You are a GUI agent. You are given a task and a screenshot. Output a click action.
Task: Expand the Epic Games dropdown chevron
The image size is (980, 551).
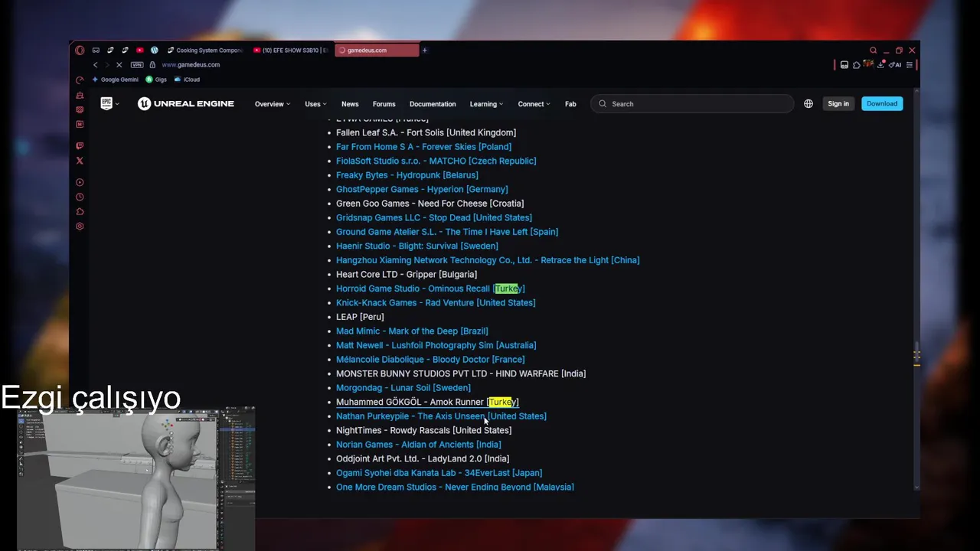point(117,104)
